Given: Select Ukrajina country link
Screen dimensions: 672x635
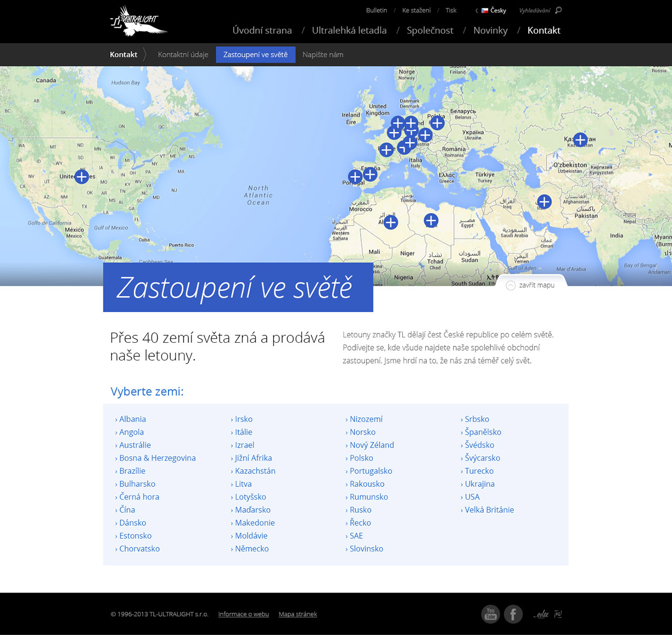Looking at the screenshot, I should pyautogui.click(x=479, y=484).
